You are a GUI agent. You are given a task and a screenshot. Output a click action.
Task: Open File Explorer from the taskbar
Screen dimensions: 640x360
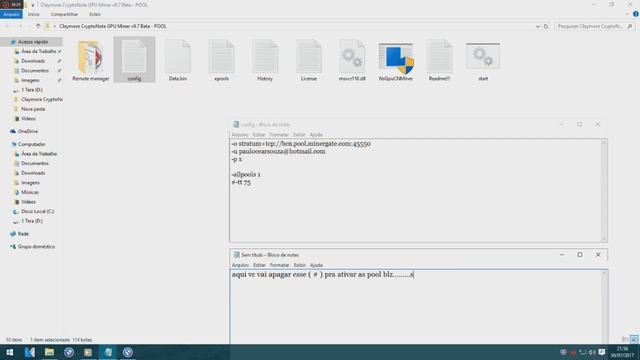(49, 352)
